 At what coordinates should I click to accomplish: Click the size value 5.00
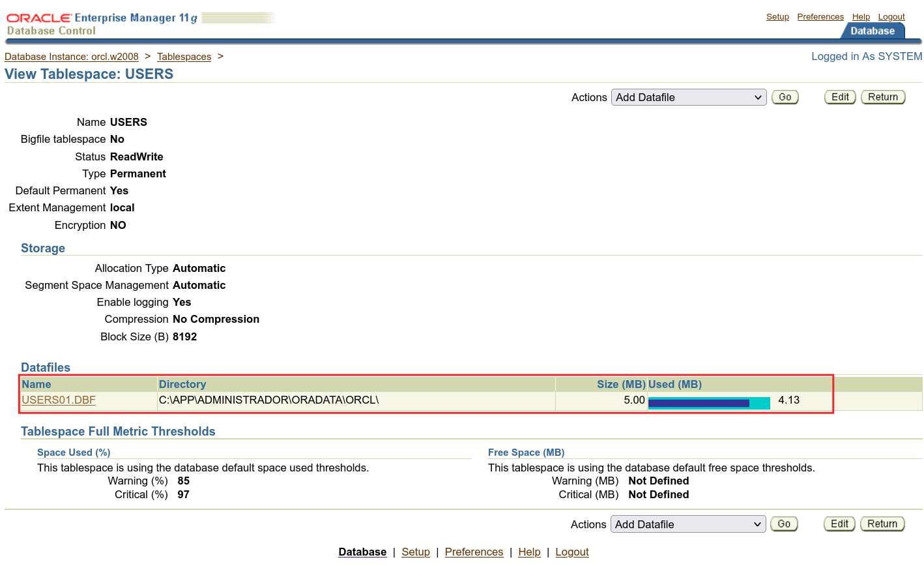point(634,400)
